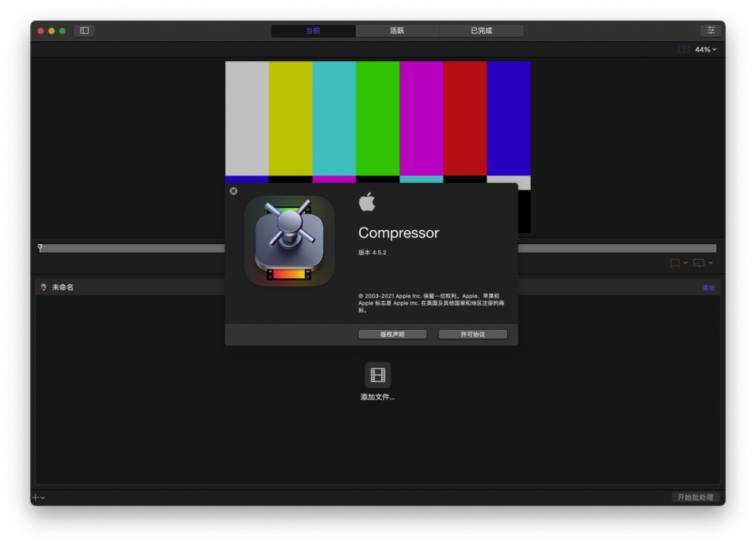Click the Apple logo in About dialog
The image size is (756, 546).
pyautogui.click(x=367, y=201)
